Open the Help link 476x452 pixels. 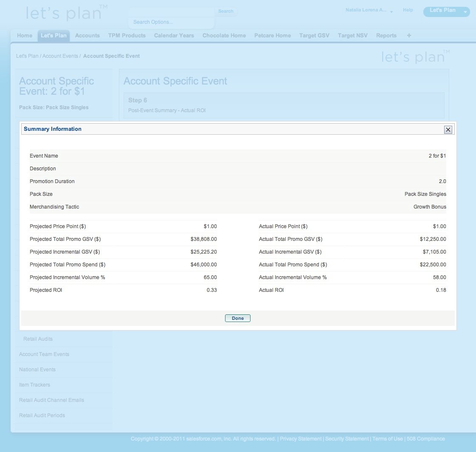pos(408,10)
